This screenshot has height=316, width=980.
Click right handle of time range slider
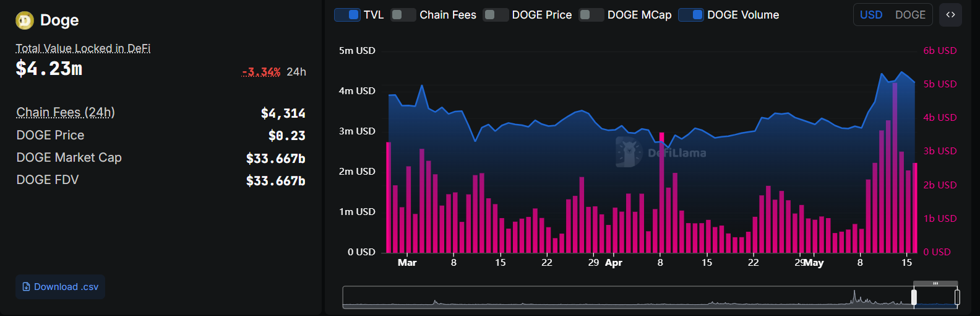click(957, 297)
